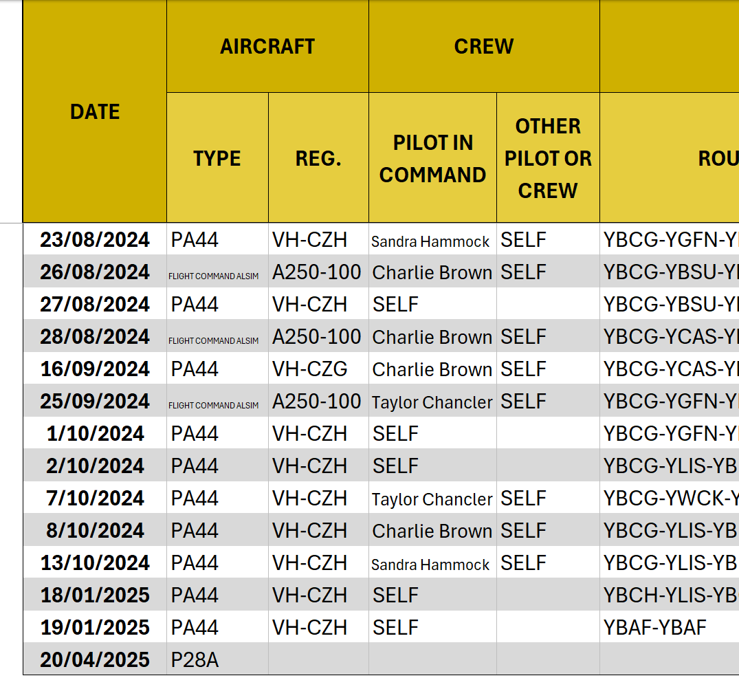
Task: Select the DATE header cell
Action: (x=95, y=111)
